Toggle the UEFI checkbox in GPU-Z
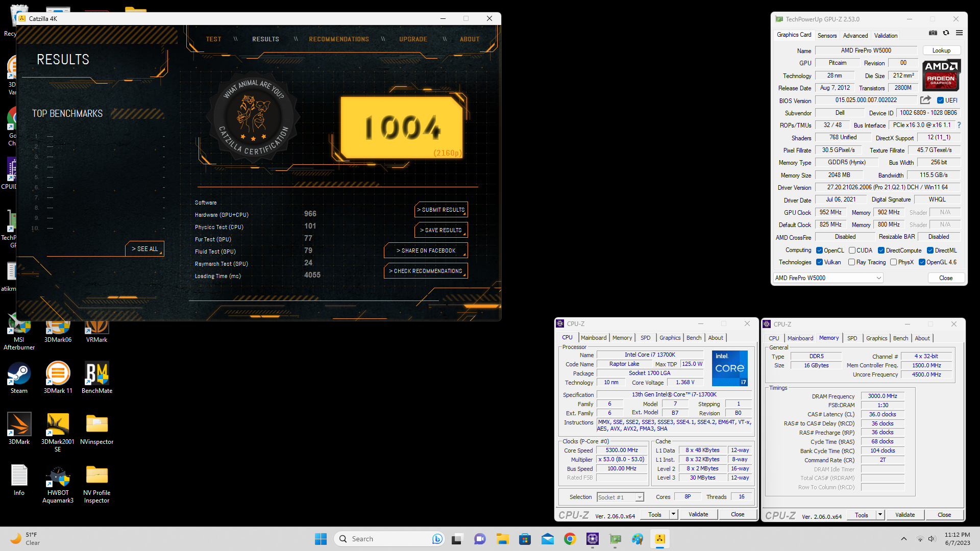Screen dimensions: 980x551 click(x=940, y=101)
